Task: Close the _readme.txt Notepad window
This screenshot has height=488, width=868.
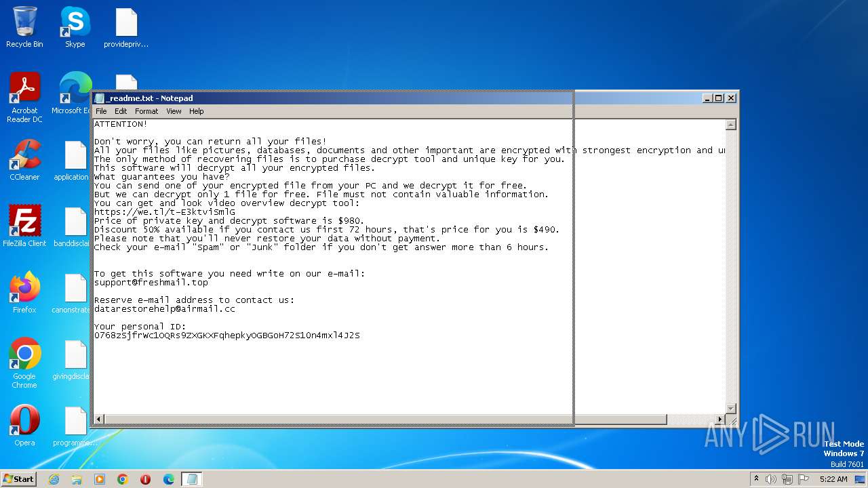Action: tap(731, 98)
